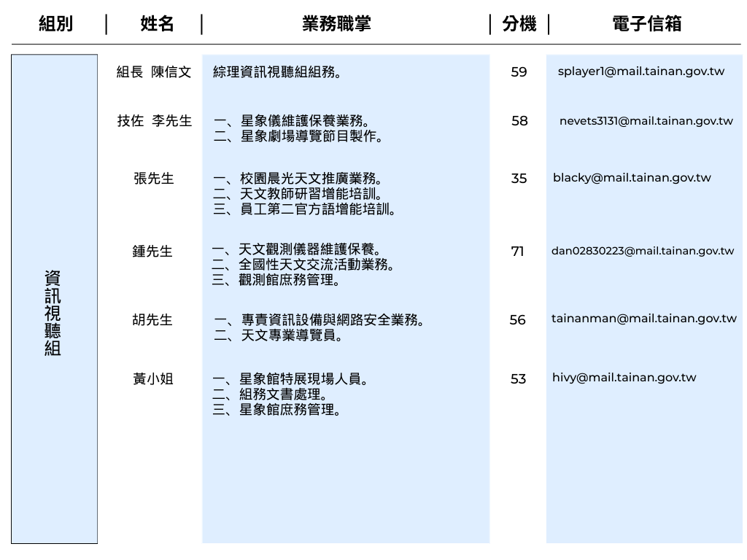Click email blacky@mail.tainan.gov.tw

[x=632, y=178]
